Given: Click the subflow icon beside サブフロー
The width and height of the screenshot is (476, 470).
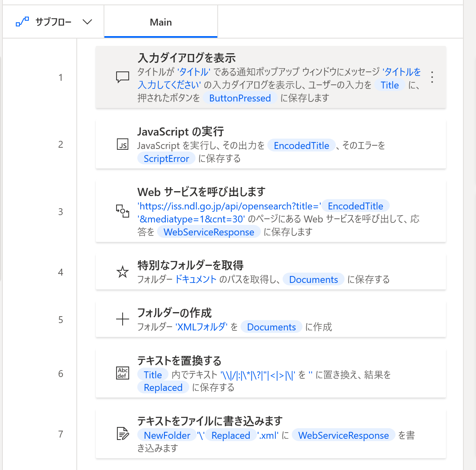Looking at the screenshot, I should (22, 22).
